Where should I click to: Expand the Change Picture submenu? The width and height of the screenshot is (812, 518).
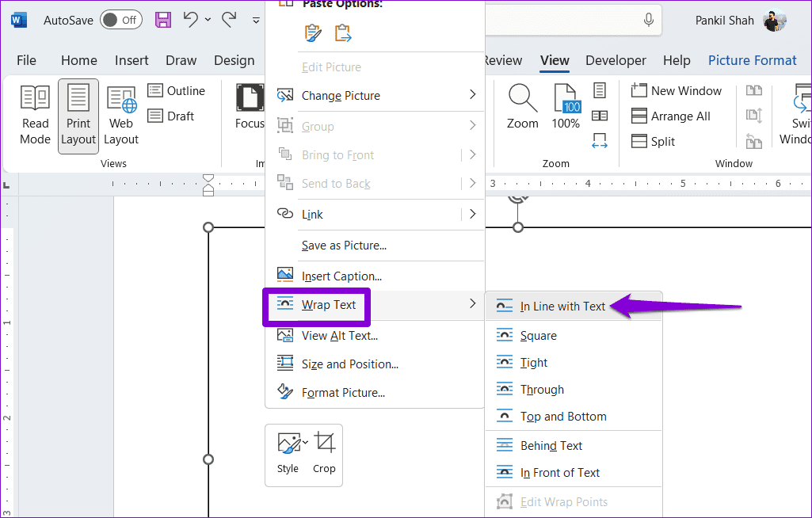(x=472, y=95)
